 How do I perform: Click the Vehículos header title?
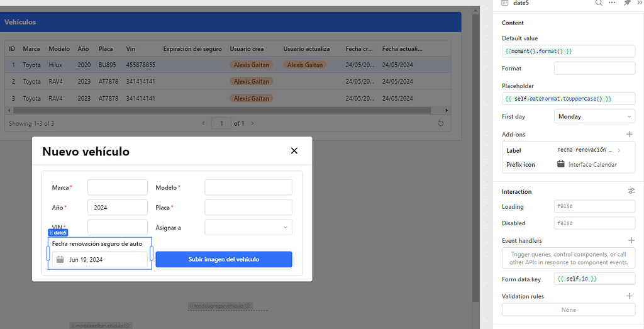20,22
